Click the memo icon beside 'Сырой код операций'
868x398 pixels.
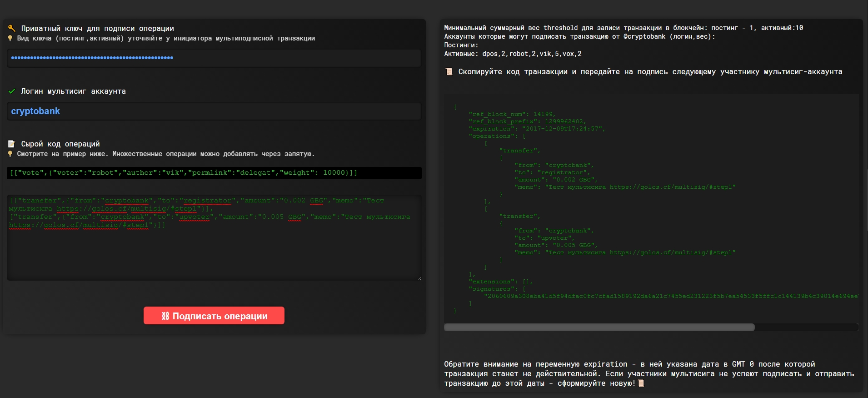point(12,144)
